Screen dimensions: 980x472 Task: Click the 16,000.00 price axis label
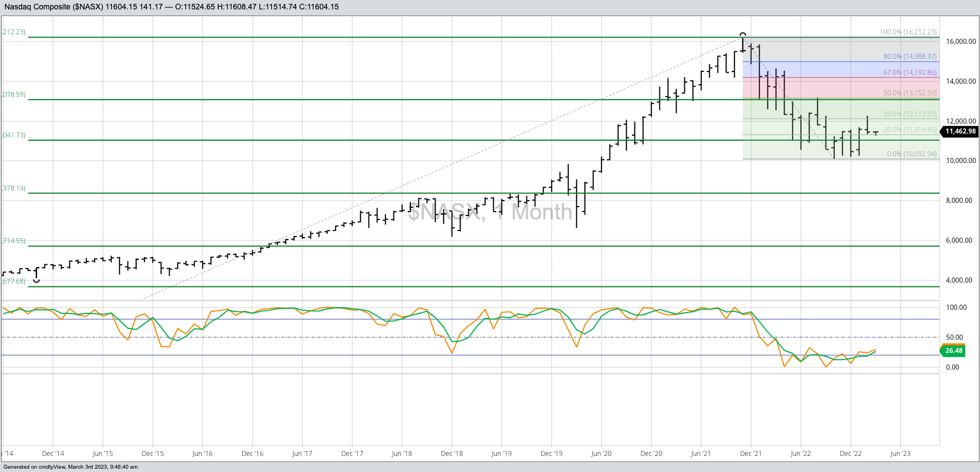tap(961, 42)
